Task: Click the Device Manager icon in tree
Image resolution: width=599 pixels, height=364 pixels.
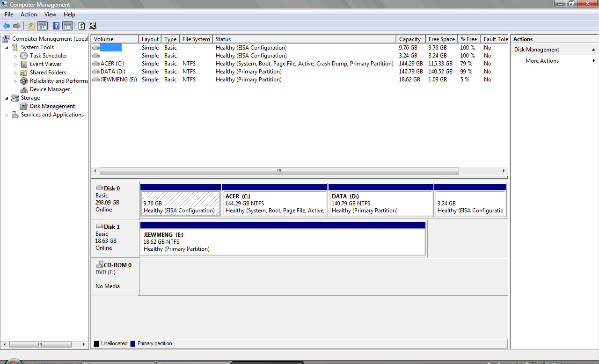Action: point(24,89)
